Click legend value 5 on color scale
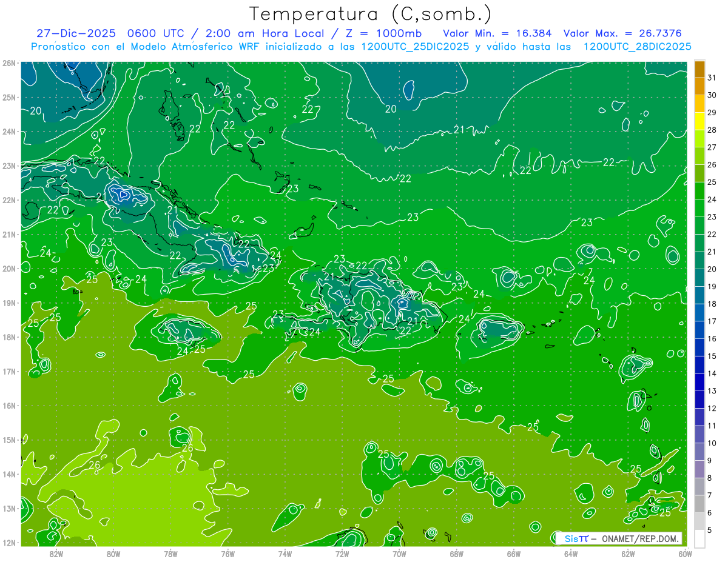 click(x=710, y=530)
